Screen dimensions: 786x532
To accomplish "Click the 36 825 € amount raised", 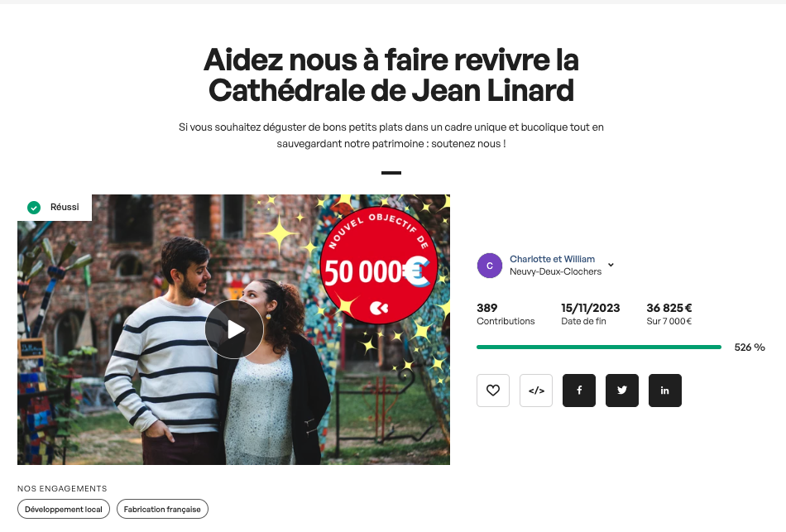I will point(669,308).
